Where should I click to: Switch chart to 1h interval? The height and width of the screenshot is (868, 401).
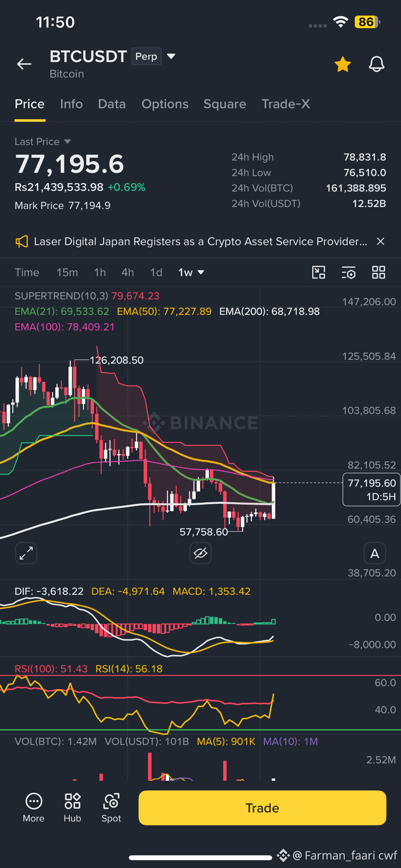point(100,272)
